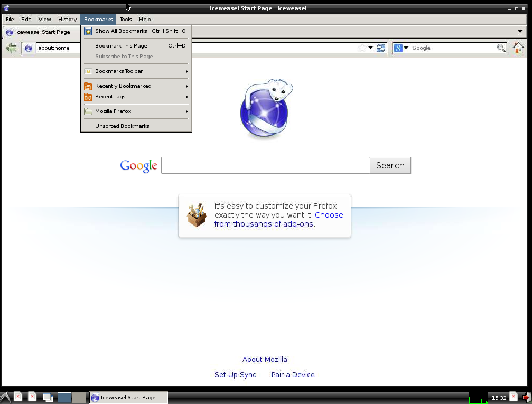The image size is (532, 404).
Task: Click the Bookmarks Toolbar folder icon
Action: pyautogui.click(x=88, y=71)
